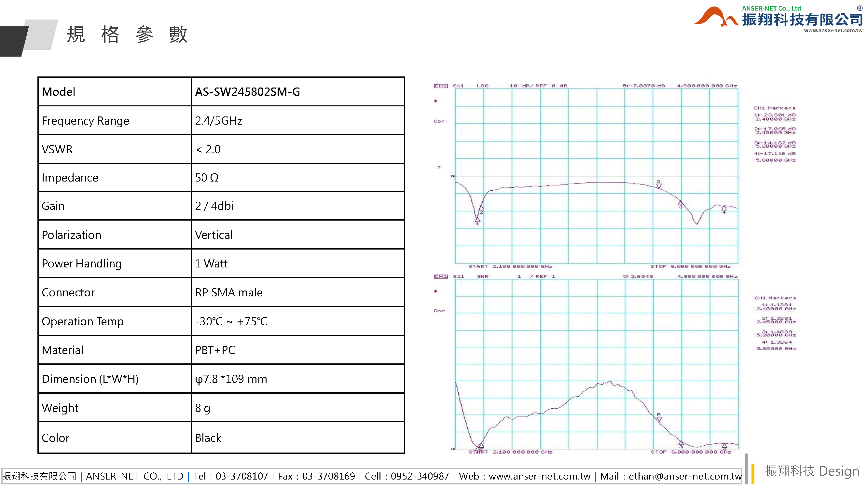Click marker 4 triangle on upper graph
Viewport: 868px width, 488px height.
[x=724, y=209]
